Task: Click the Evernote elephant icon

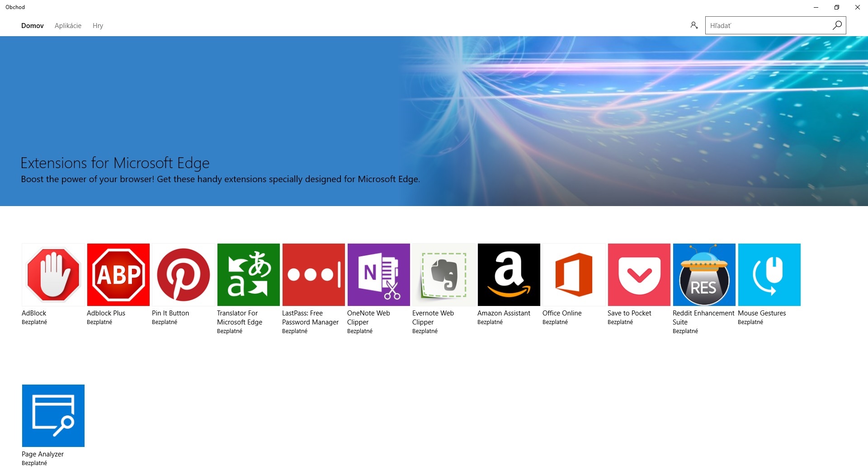Action: (x=444, y=275)
